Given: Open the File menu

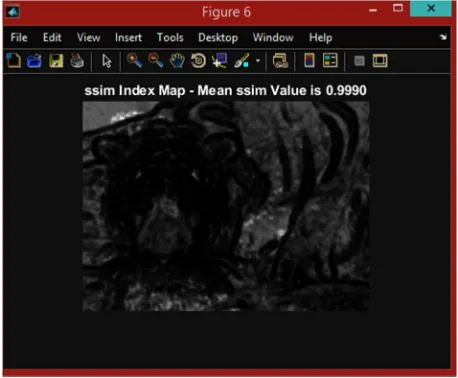Looking at the screenshot, I should pos(19,37).
